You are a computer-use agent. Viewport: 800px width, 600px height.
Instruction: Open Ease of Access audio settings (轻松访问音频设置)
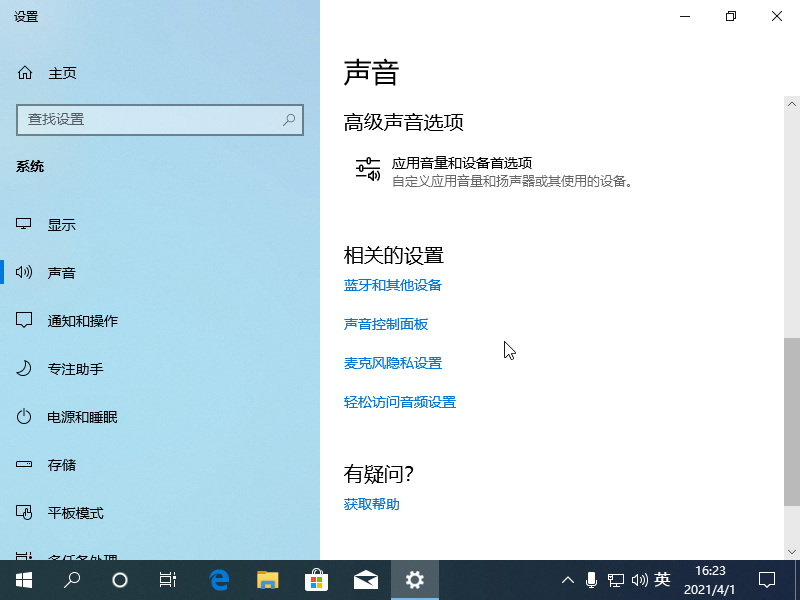pos(399,402)
